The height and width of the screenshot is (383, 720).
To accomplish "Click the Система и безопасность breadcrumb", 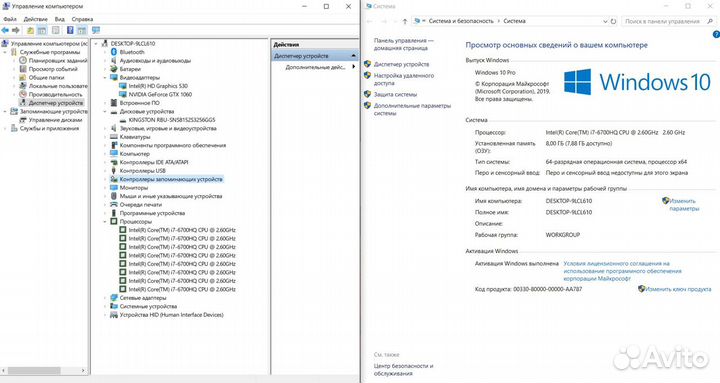I will (x=461, y=21).
